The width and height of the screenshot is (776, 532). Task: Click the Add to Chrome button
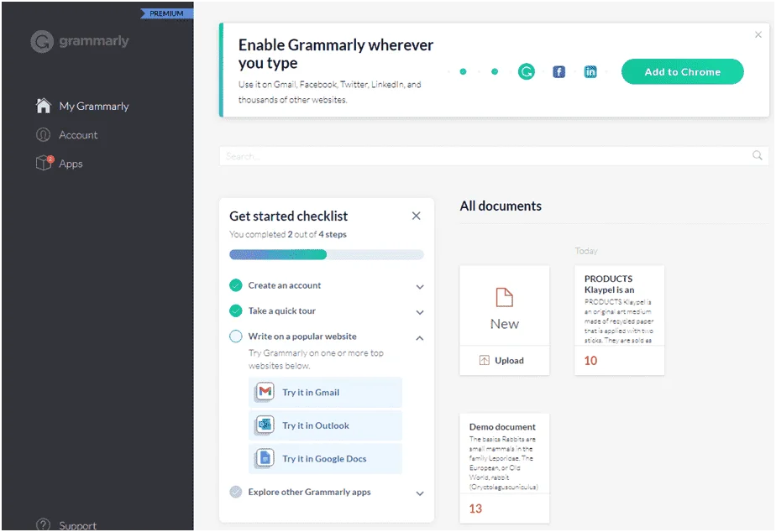tap(683, 71)
